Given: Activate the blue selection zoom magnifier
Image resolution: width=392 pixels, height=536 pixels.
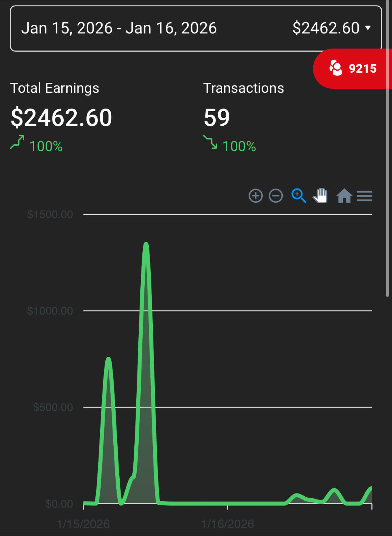Looking at the screenshot, I should [x=298, y=196].
